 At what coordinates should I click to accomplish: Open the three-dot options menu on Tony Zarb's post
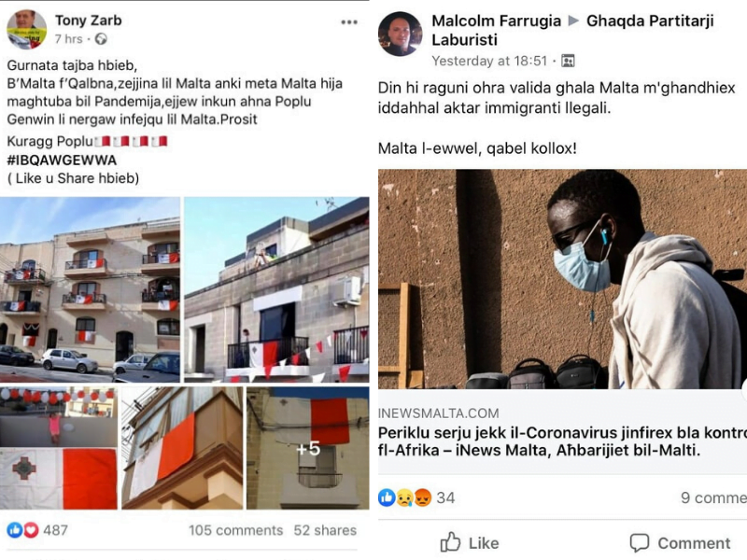tap(348, 21)
